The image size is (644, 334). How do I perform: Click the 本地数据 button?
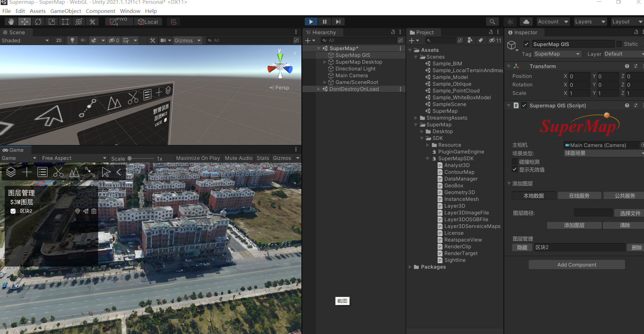pyautogui.click(x=534, y=196)
